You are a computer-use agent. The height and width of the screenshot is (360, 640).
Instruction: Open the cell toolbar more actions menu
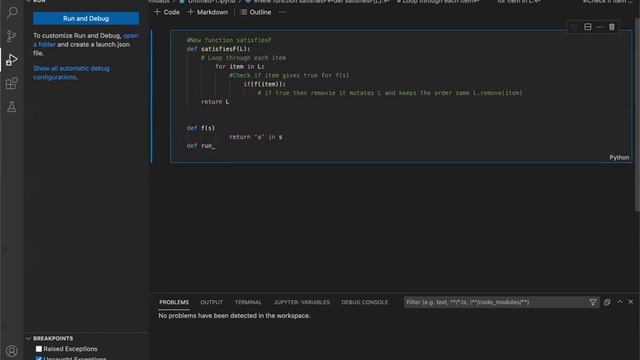click(600, 27)
